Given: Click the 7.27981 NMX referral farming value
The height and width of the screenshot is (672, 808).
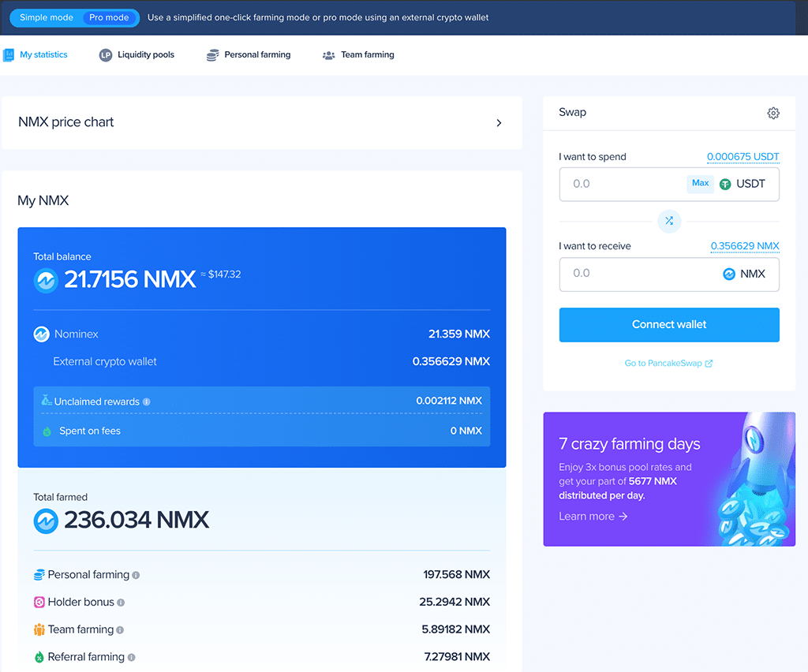Looking at the screenshot, I should [x=457, y=656].
